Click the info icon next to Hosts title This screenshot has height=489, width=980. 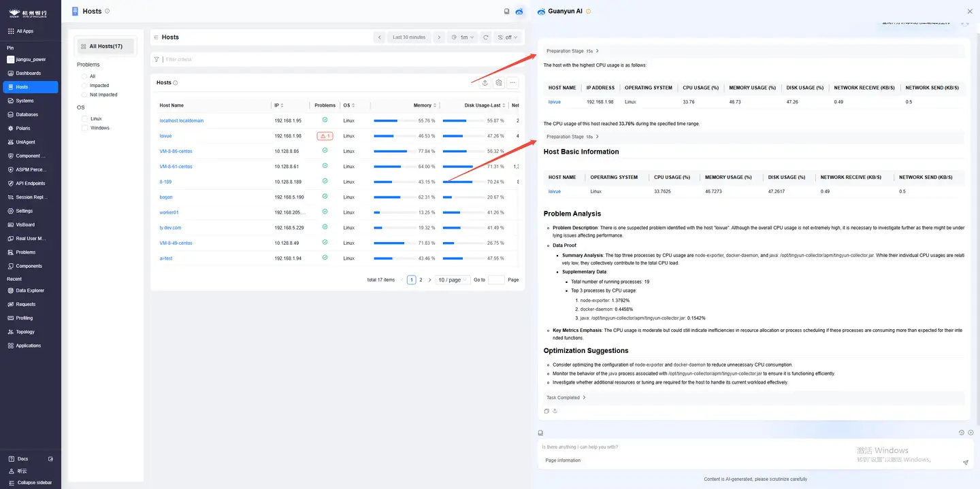point(107,12)
